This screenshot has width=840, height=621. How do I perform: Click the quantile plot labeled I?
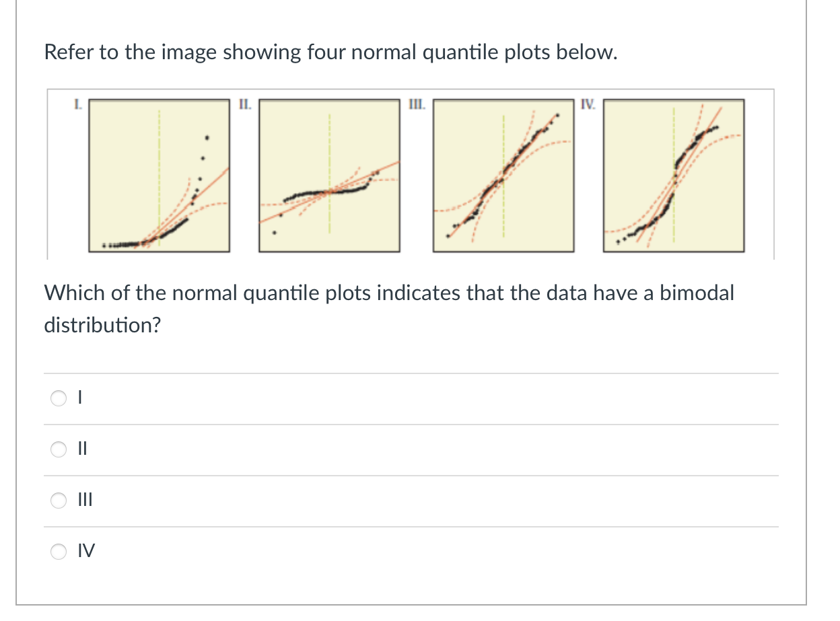click(x=158, y=175)
